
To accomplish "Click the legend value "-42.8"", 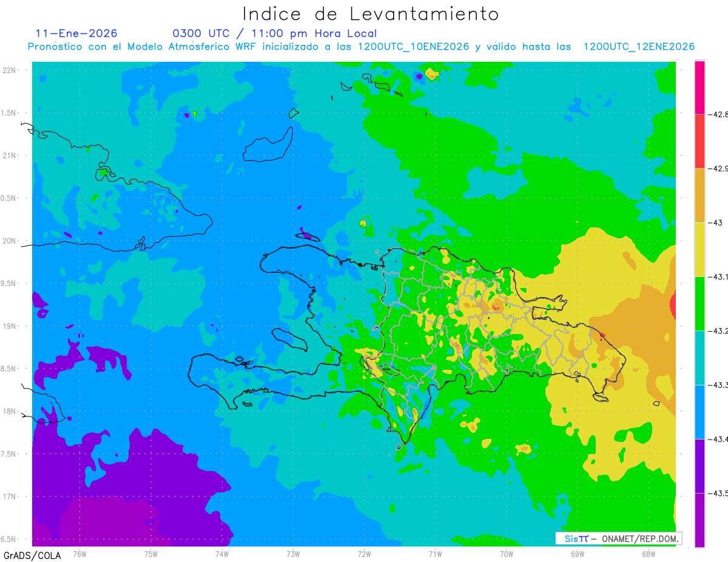I will [x=718, y=114].
